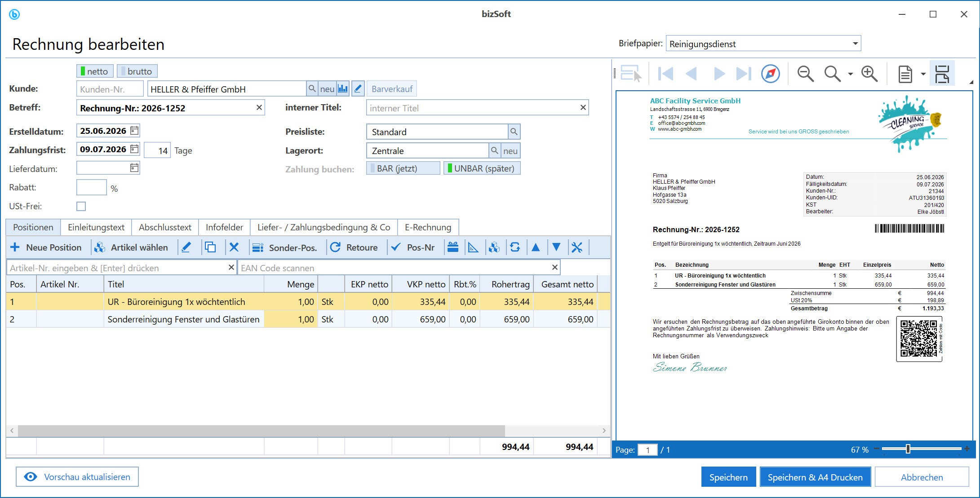Image resolution: width=980 pixels, height=498 pixels.
Task: Click Vorschau aktualisieren button
Action: point(77,477)
